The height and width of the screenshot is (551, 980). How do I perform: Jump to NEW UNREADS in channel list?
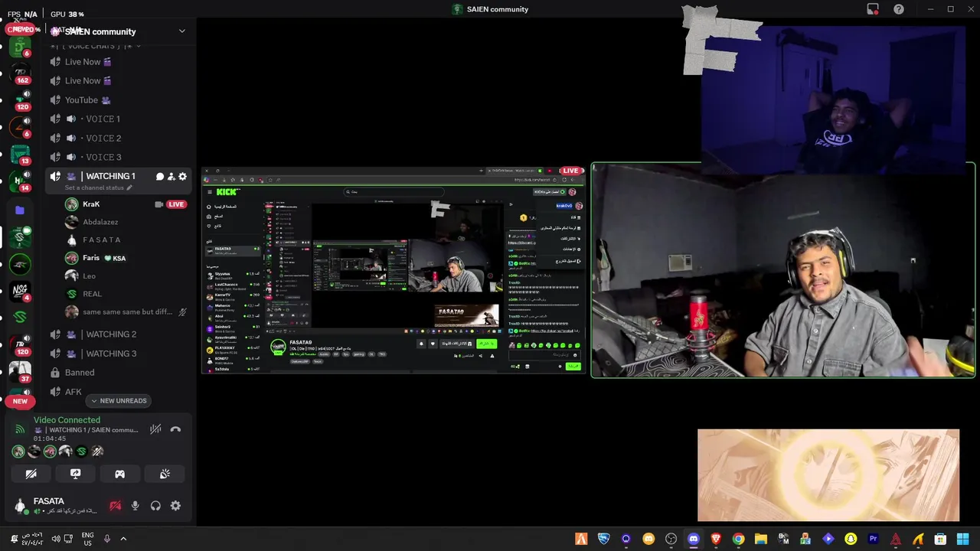(x=119, y=401)
